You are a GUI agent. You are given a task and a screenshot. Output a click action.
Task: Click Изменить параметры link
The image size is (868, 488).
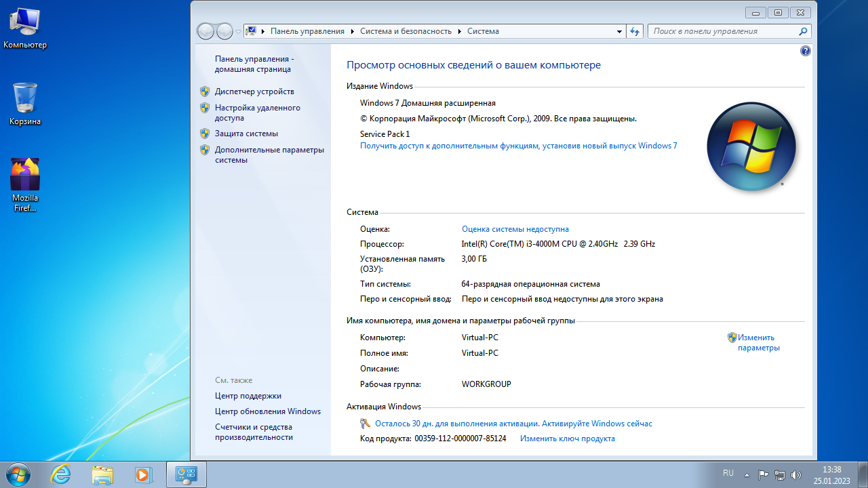point(759,342)
